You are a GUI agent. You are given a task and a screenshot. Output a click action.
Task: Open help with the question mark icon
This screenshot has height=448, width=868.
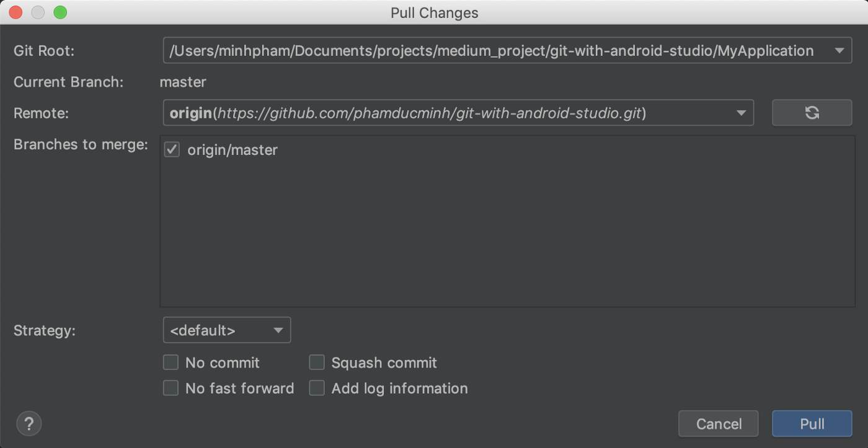click(x=29, y=424)
